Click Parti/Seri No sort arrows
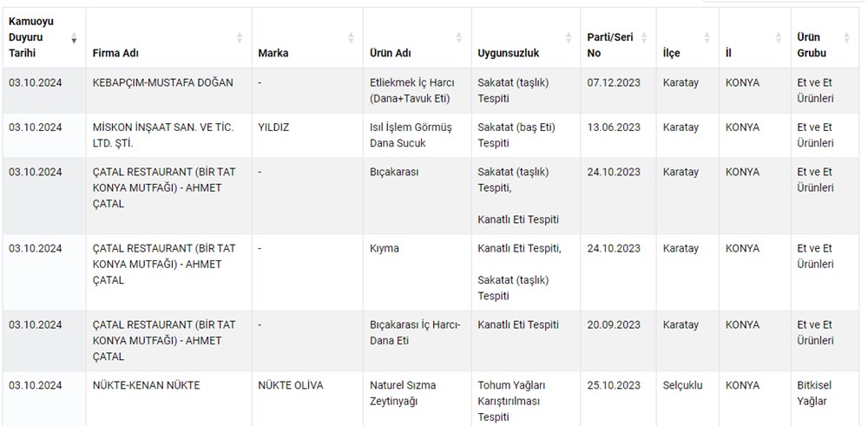Image resolution: width=868 pixels, height=426 pixels. (642, 38)
